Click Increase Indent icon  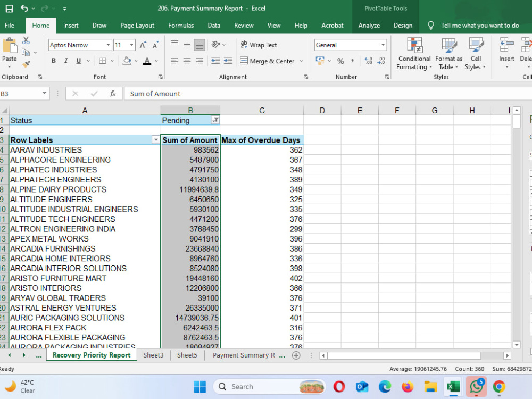click(x=228, y=61)
